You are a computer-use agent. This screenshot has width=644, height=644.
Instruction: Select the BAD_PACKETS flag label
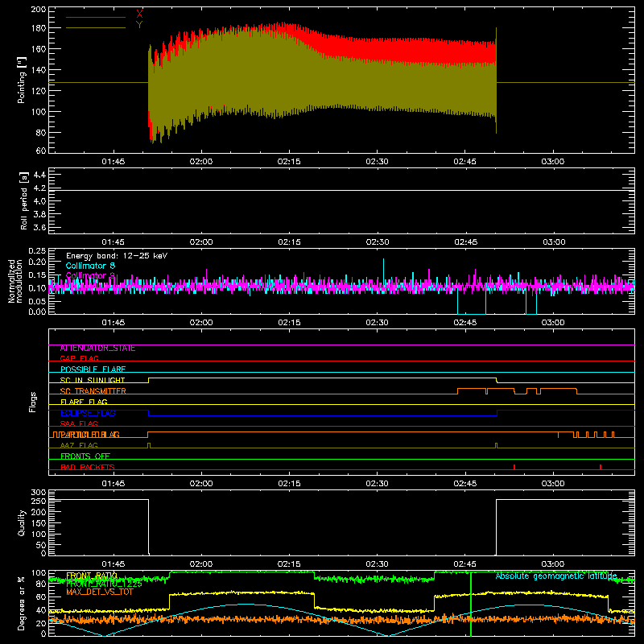pos(88,467)
